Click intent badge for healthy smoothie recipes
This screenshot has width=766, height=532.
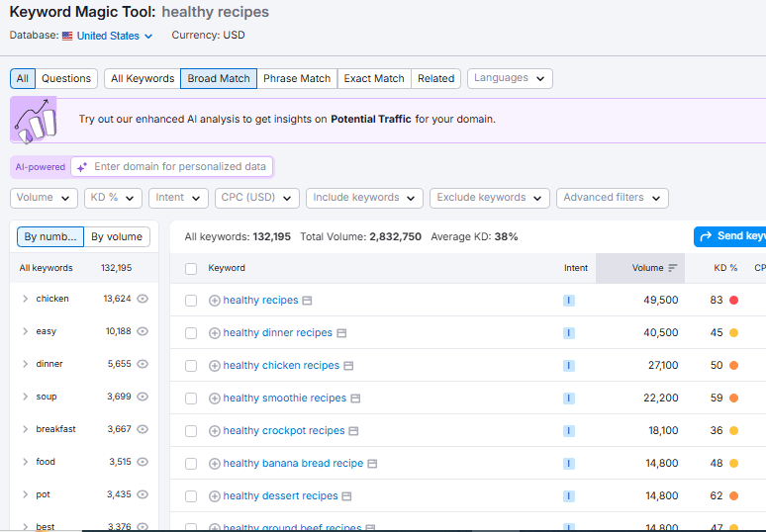569,399
